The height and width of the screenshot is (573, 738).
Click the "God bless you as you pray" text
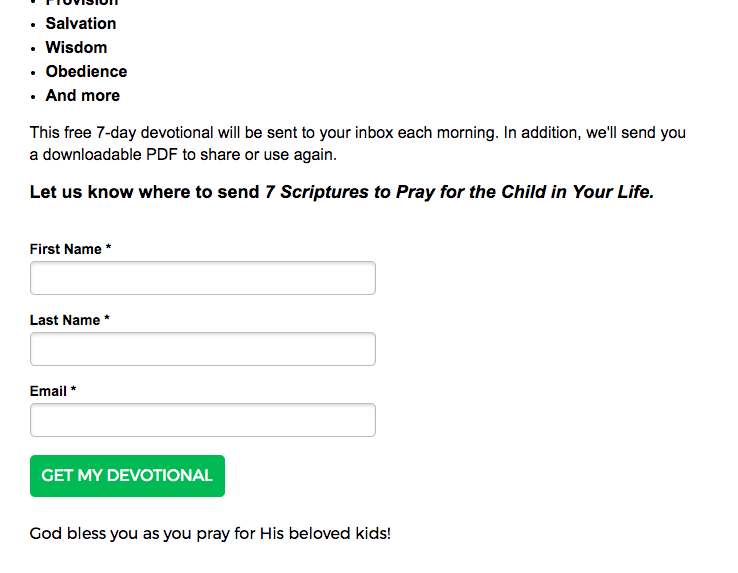coord(210,533)
